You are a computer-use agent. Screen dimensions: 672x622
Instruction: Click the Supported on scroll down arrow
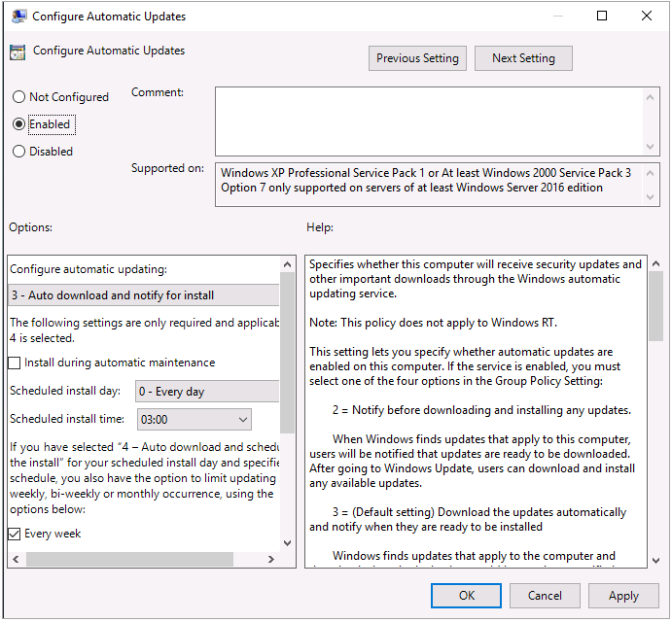click(x=651, y=197)
